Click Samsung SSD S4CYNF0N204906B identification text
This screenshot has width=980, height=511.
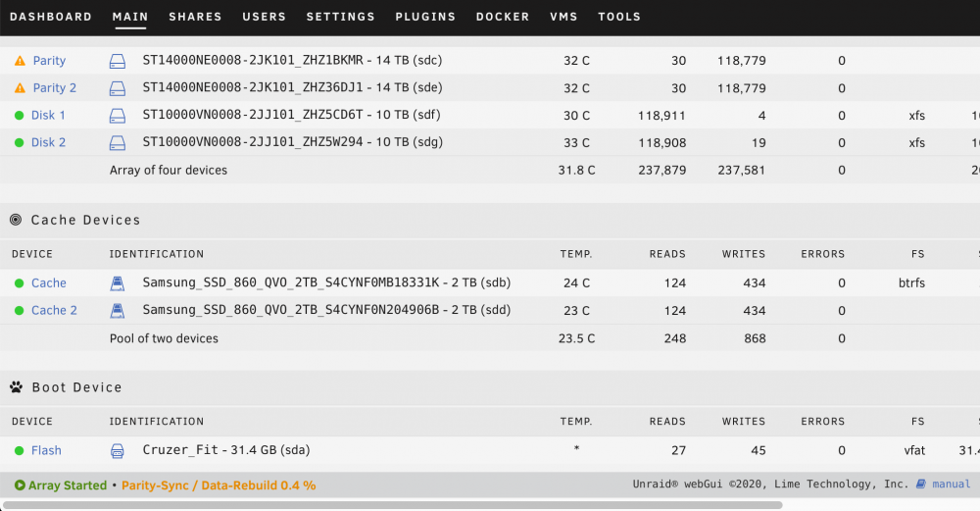(x=326, y=310)
